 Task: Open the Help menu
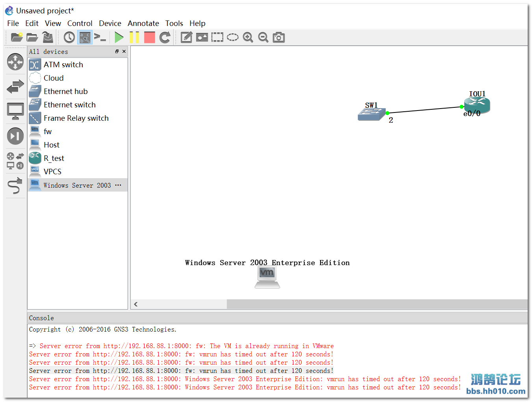[x=197, y=23]
